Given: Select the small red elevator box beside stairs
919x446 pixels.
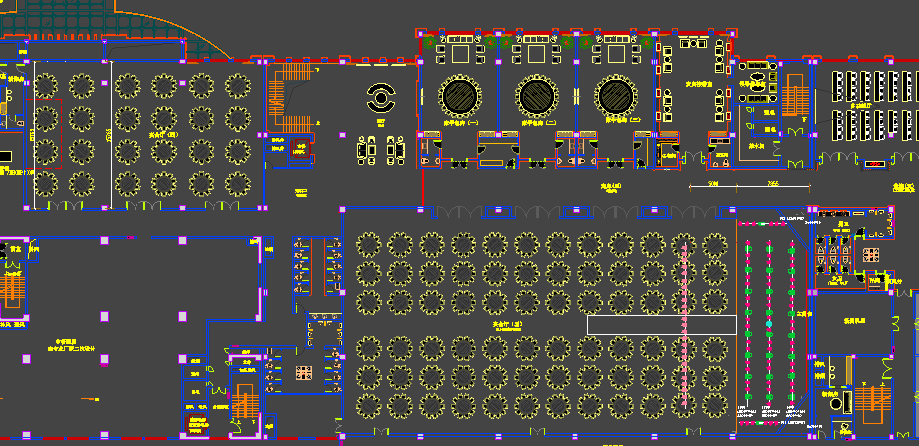Looking at the screenshot, I should (x=300, y=150).
